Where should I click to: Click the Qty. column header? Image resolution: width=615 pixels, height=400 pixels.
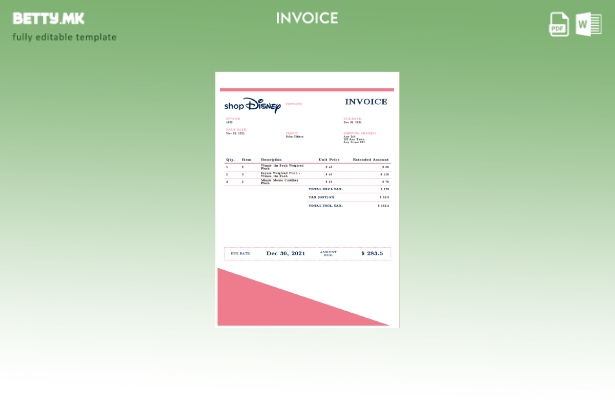(x=229, y=159)
